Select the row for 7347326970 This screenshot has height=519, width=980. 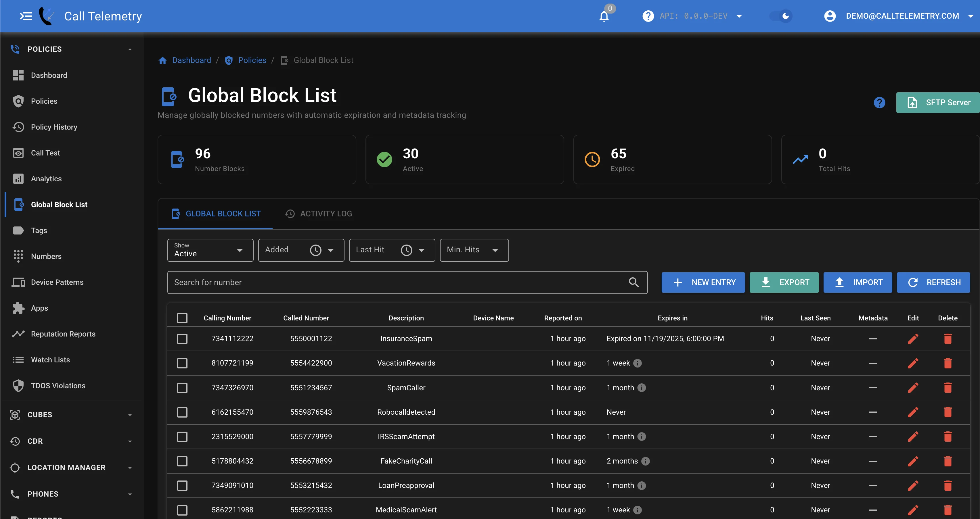[x=182, y=388]
